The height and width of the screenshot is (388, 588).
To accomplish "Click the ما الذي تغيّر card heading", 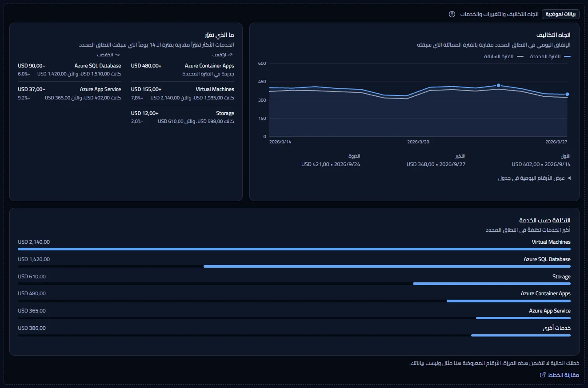I will 219,35.
